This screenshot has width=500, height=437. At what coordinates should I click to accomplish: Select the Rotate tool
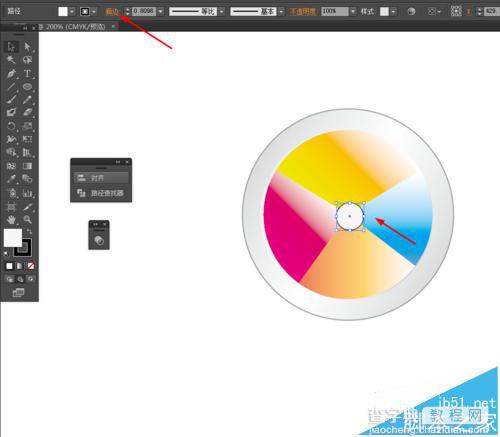[11, 126]
